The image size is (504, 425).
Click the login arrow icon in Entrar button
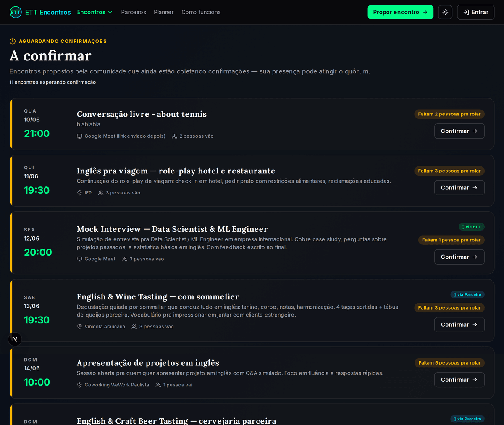466,12
